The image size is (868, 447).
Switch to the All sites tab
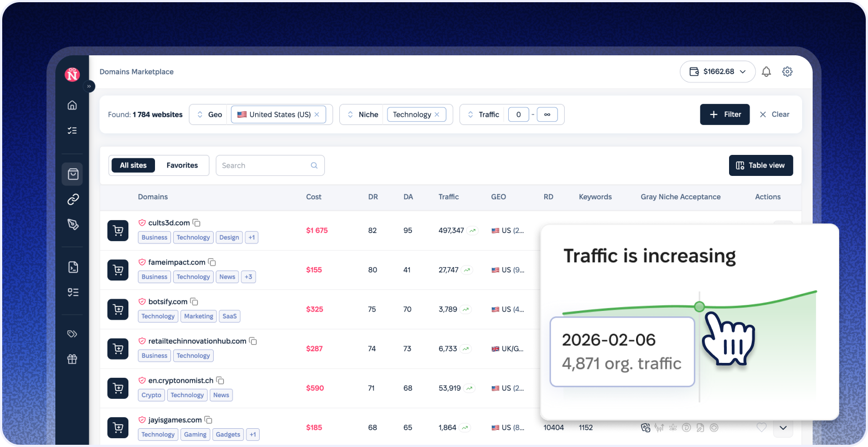click(x=133, y=165)
